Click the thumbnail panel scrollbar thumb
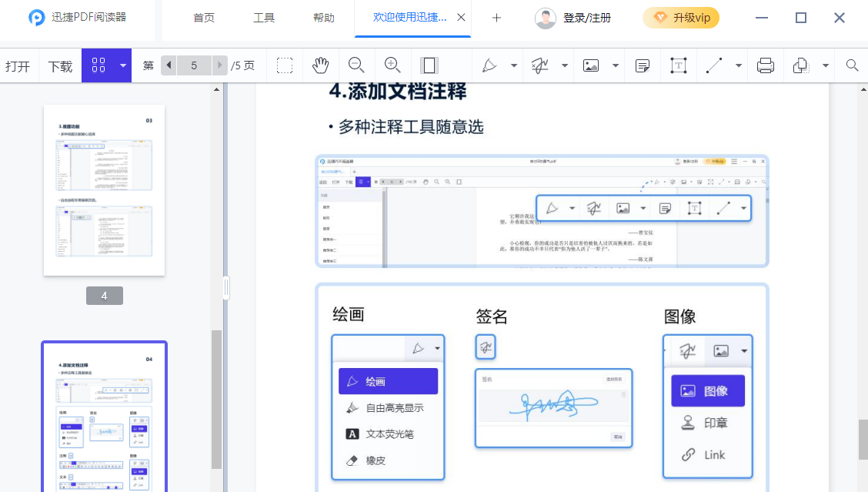The width and height of the screenshot is (868, 492). [x=216, y=399]
